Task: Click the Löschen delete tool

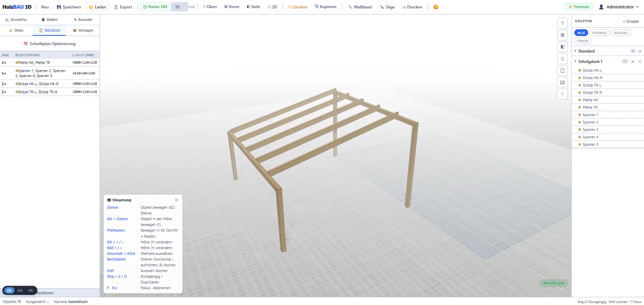Action: click(298, 7)
